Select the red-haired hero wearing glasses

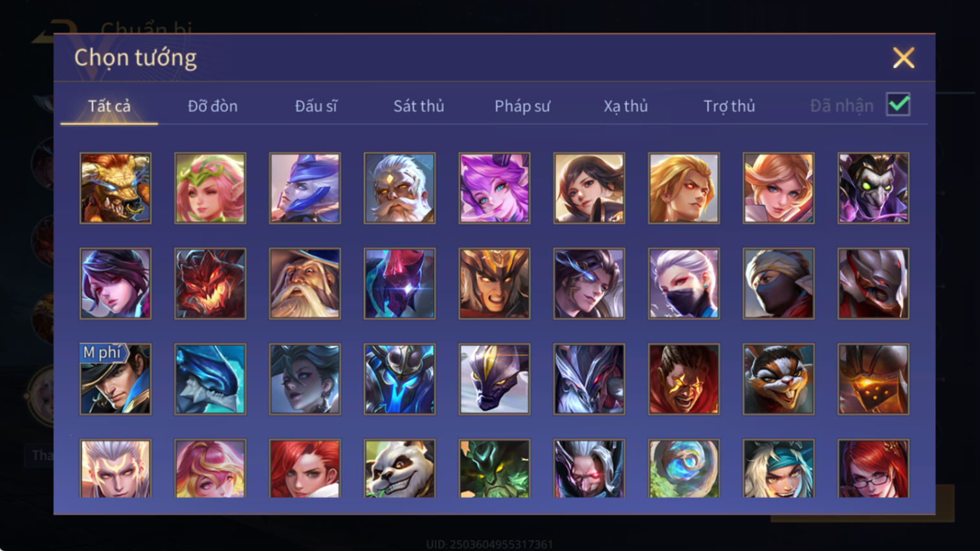pos(873,468)
